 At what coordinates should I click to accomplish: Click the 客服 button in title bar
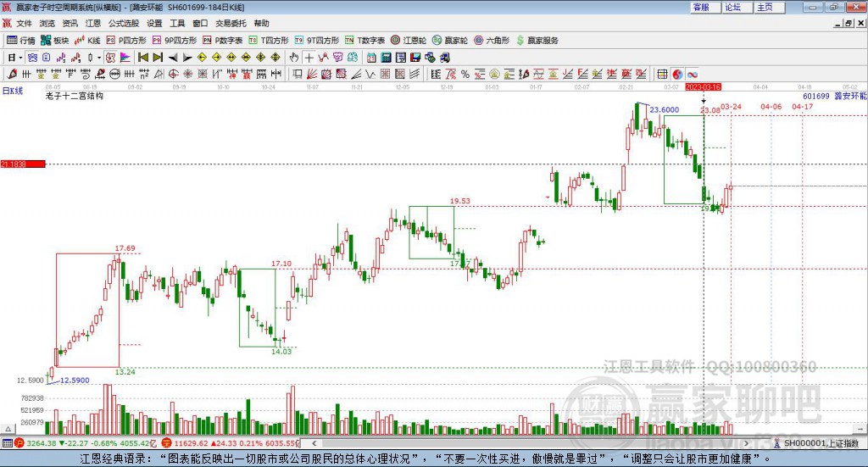tap(704, 7)
